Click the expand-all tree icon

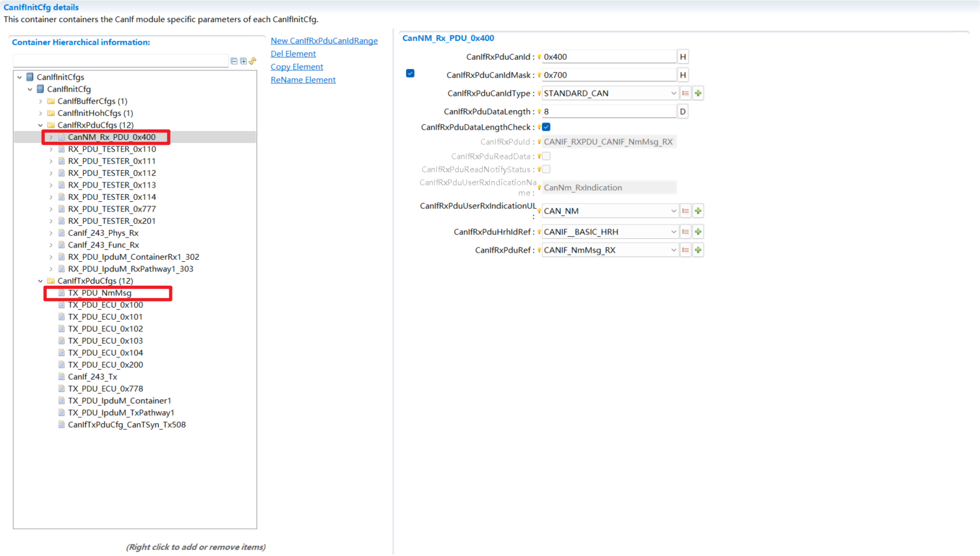[x=243, y=61]
